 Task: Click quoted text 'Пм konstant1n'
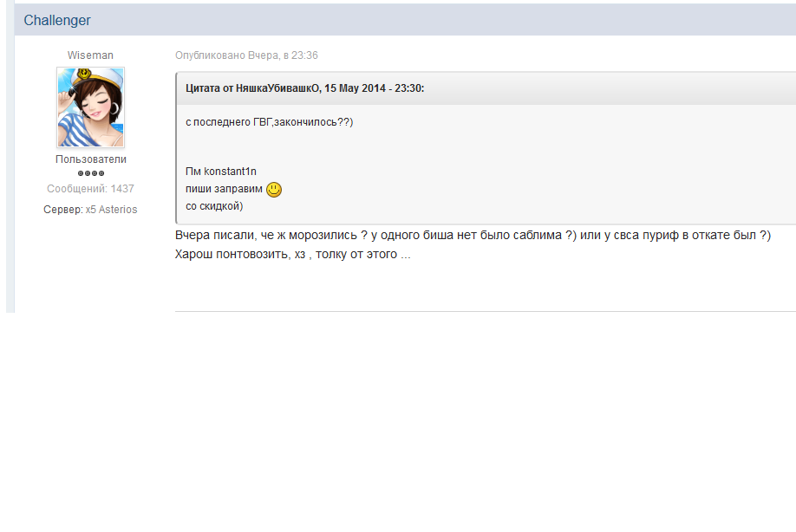coord(221,172)
